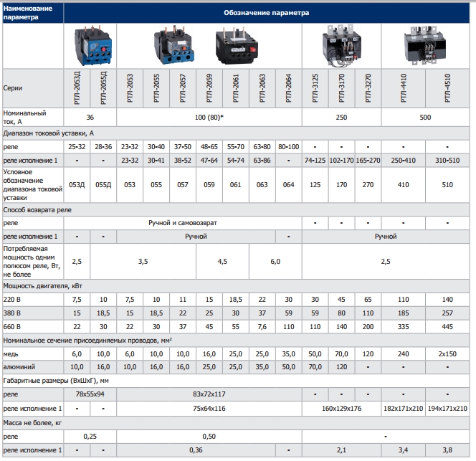
Task: Click series label РТЛ-3270
Action: pos(368,88)
